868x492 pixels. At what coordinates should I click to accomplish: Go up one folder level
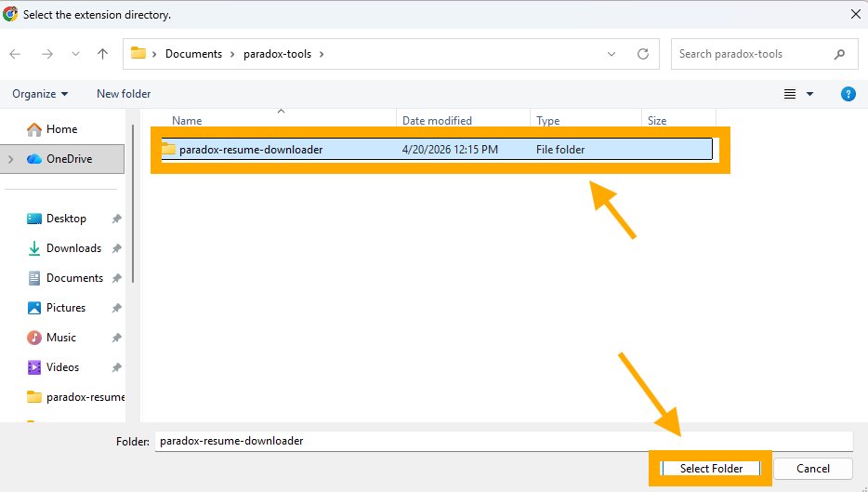pos(102,54)
